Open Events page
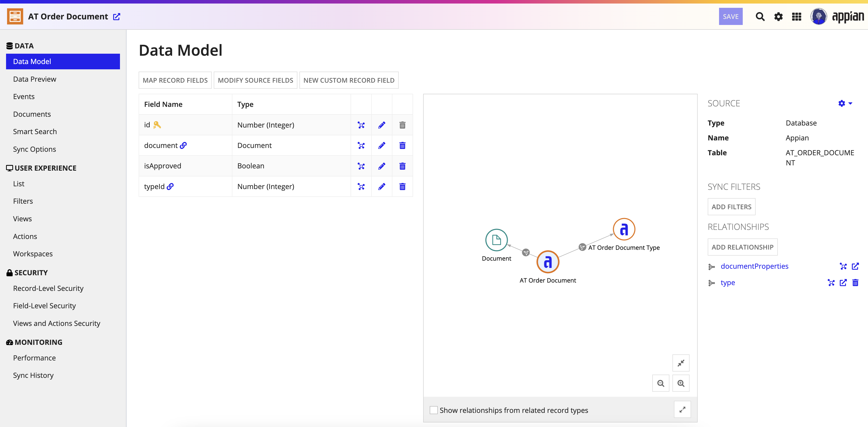 (x=24, y=97)
